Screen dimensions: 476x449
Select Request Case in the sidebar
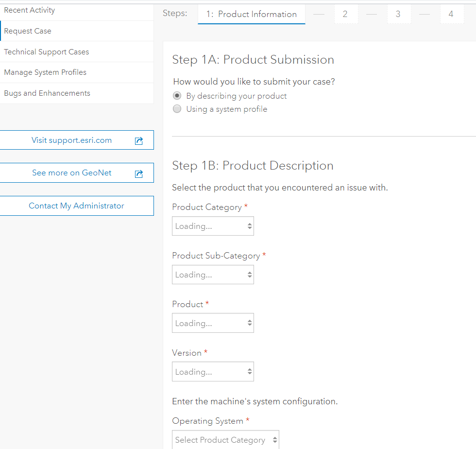77,31
